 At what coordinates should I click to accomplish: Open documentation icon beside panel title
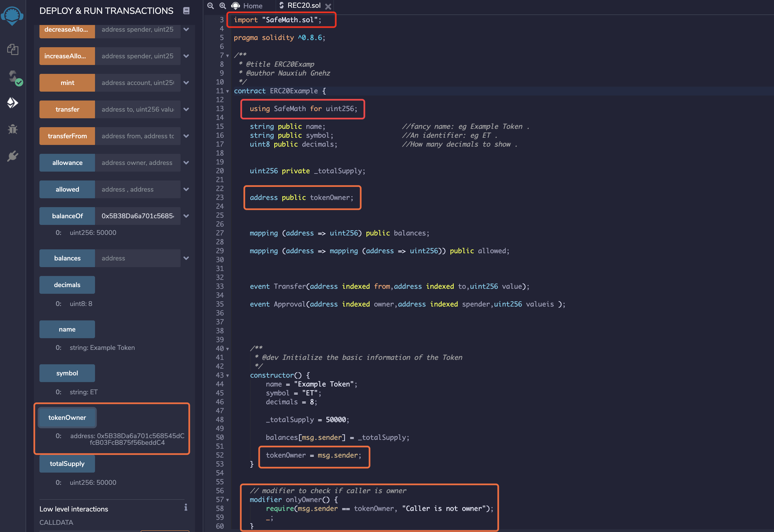(x=186, y=11)
